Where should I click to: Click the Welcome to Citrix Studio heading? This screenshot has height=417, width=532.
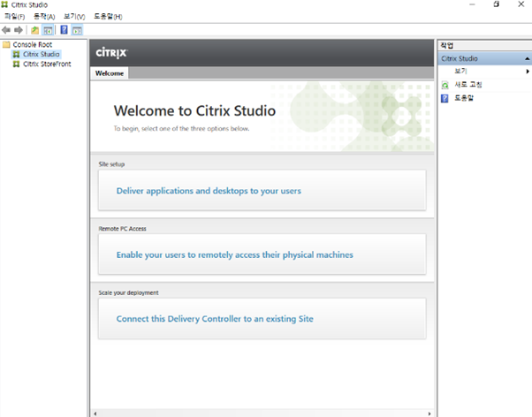[194, 110]
